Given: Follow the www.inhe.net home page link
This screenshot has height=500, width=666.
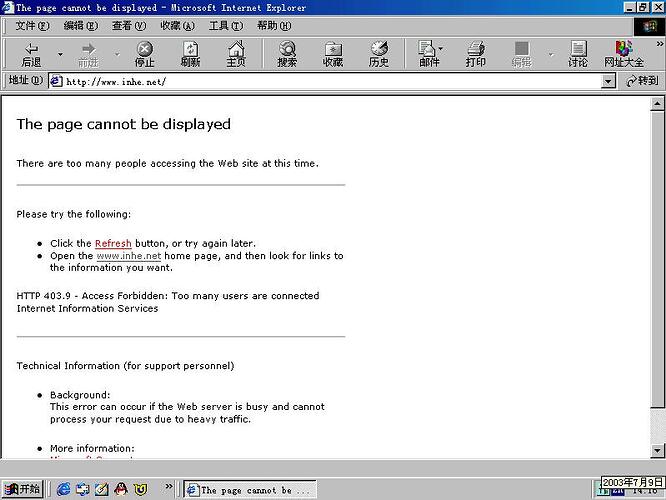Looking at the screenshot, I should coord(128,256).
